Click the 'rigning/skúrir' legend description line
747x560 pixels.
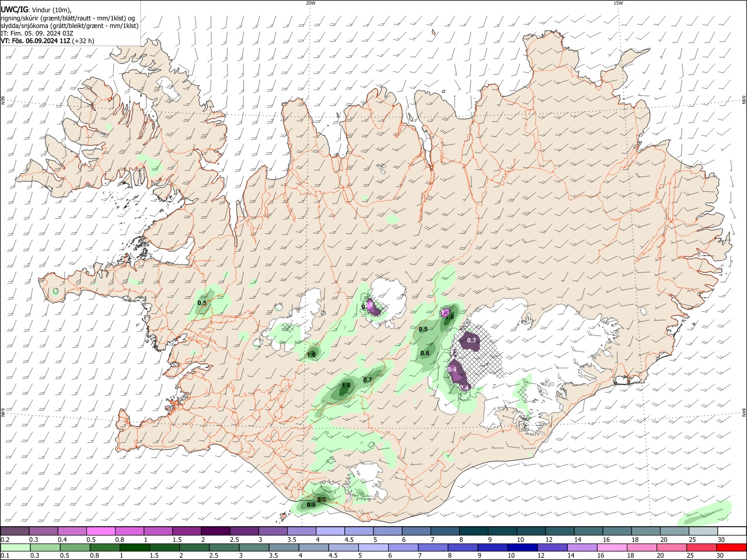[x=68, y=18]
